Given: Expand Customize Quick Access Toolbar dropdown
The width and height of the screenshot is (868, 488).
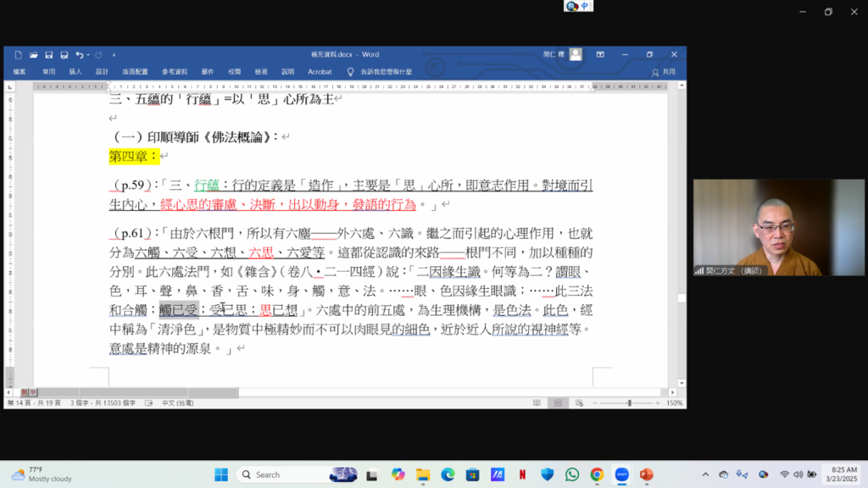Looking at the screenshot, I should click(114, 55).
